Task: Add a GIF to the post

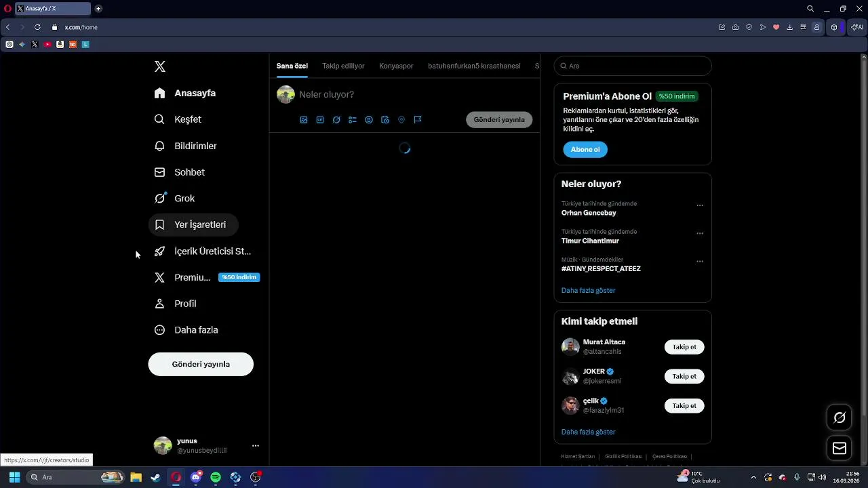Action: 320,120
